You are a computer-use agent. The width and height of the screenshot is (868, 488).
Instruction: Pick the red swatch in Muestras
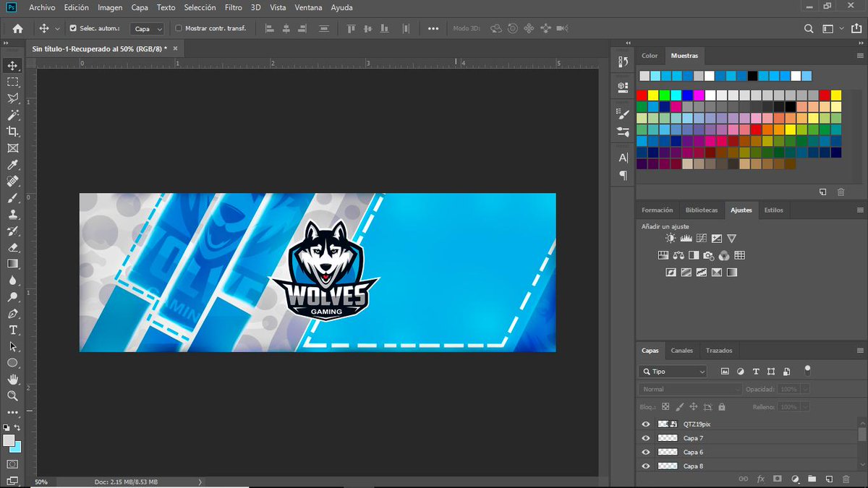(x=642, y=95)
